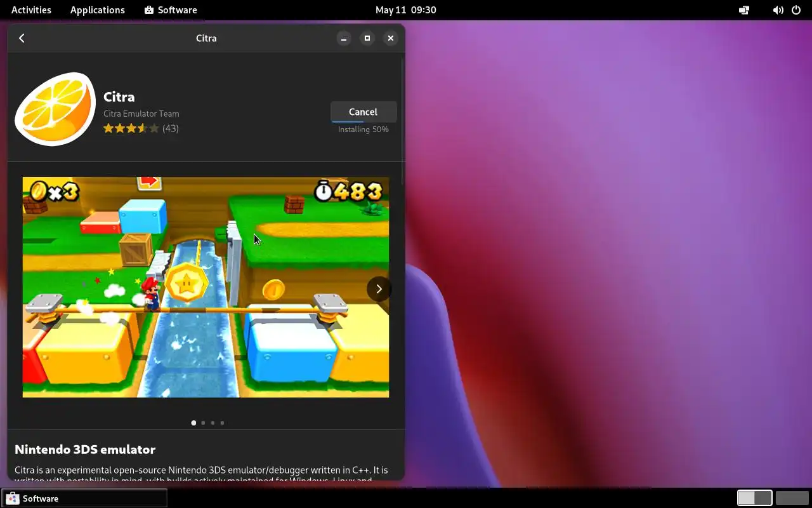Screen dimensions: 812x508
Task: Minimize the Citra window
Action: (x=344, y=38)
